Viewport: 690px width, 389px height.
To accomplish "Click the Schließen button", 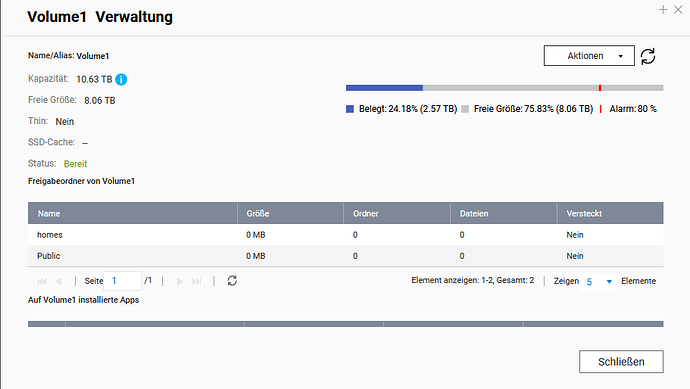I will pyautogui.click(x=621, y=362).
